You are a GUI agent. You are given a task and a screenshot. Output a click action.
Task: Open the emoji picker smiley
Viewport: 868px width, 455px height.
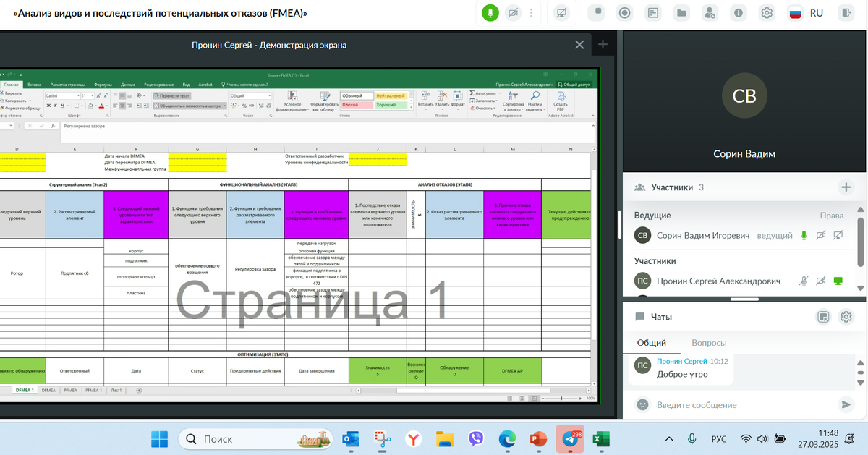point(642,404)
